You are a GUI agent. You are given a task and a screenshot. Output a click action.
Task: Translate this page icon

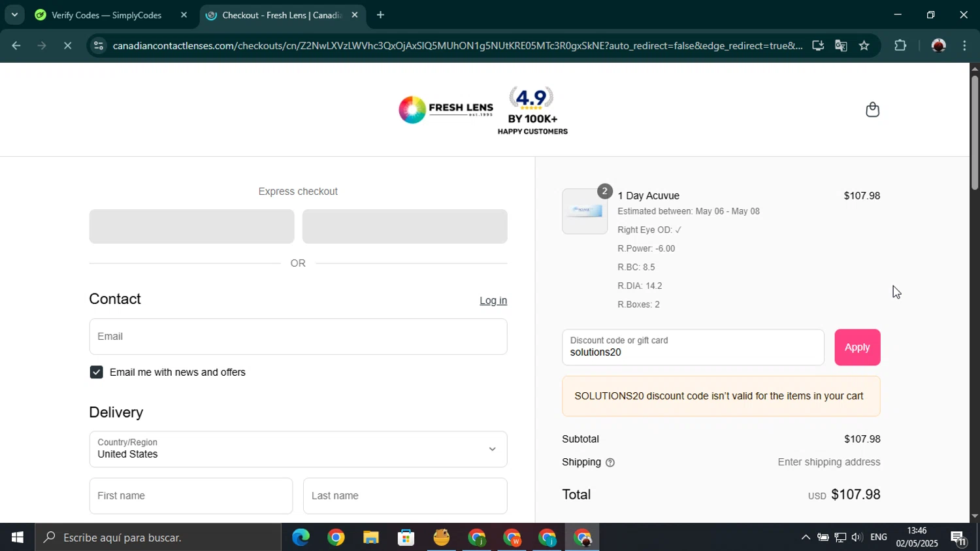pyautogui.click(x=841, y=46)
